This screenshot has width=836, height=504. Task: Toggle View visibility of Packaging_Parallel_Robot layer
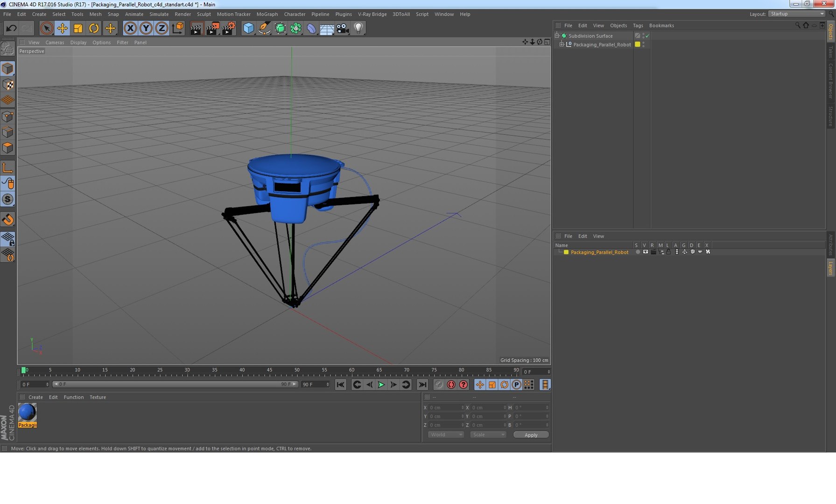(646, 252)
